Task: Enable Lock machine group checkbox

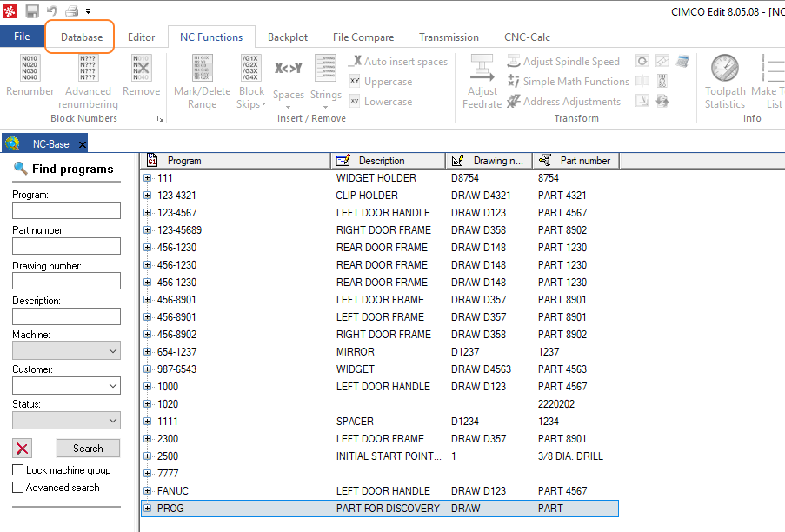Action: point(17,470)
